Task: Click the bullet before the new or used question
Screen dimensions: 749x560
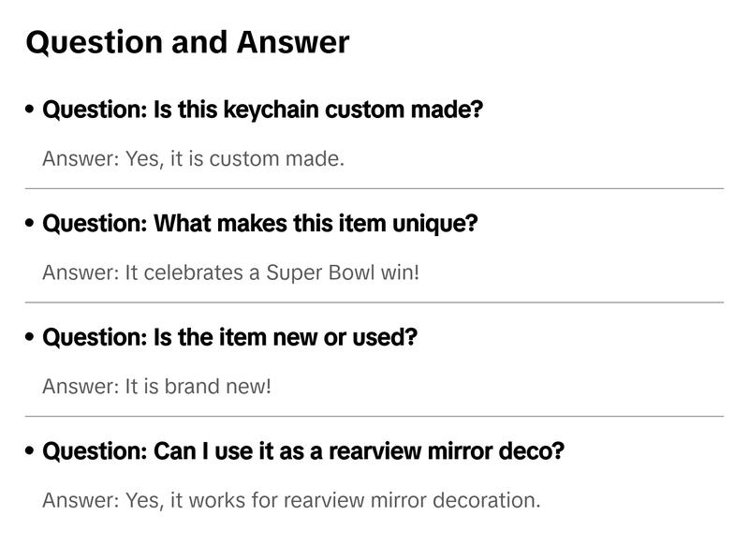Action: click(x=31, y=338)
